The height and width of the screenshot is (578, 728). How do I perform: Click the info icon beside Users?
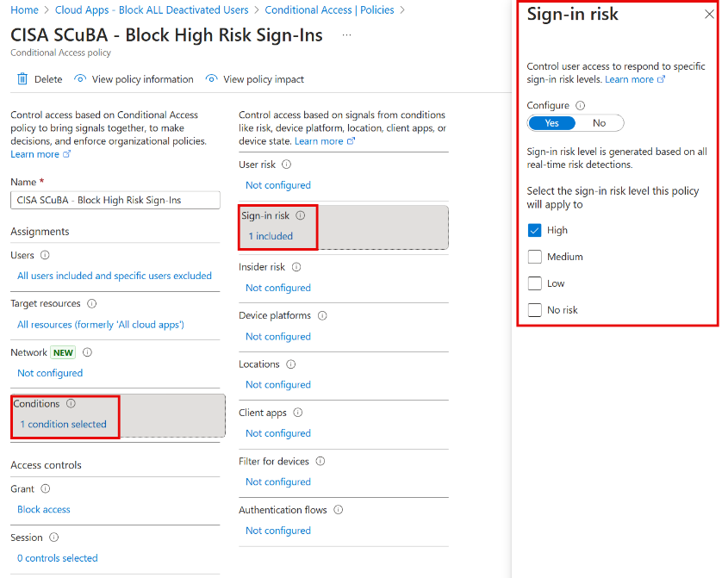point(44,255)
